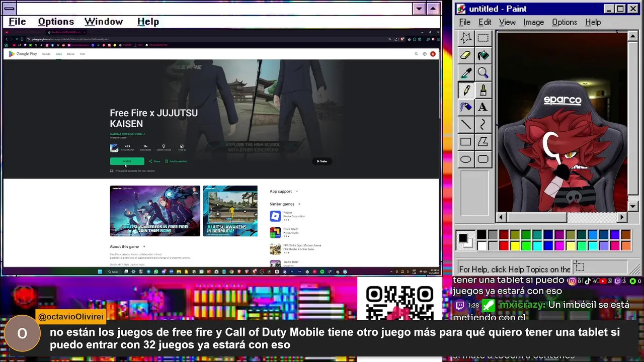Select the rectangular Select tool in Paint
This screenshot has height=362, width=644.
[483, 38]
